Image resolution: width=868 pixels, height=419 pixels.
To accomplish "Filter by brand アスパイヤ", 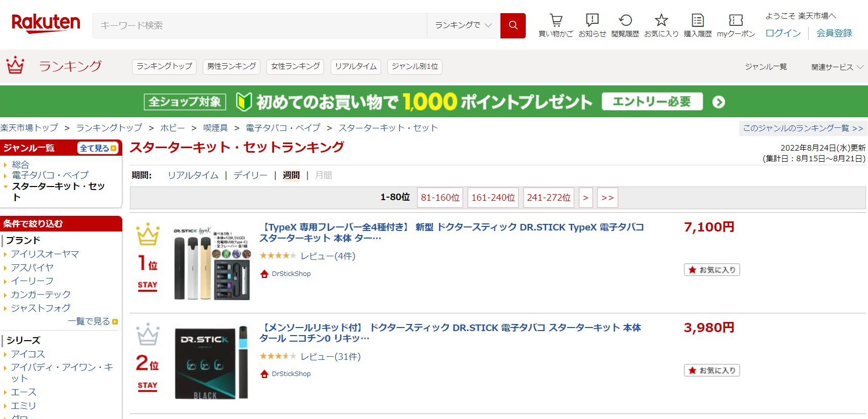I will point(32,267).
